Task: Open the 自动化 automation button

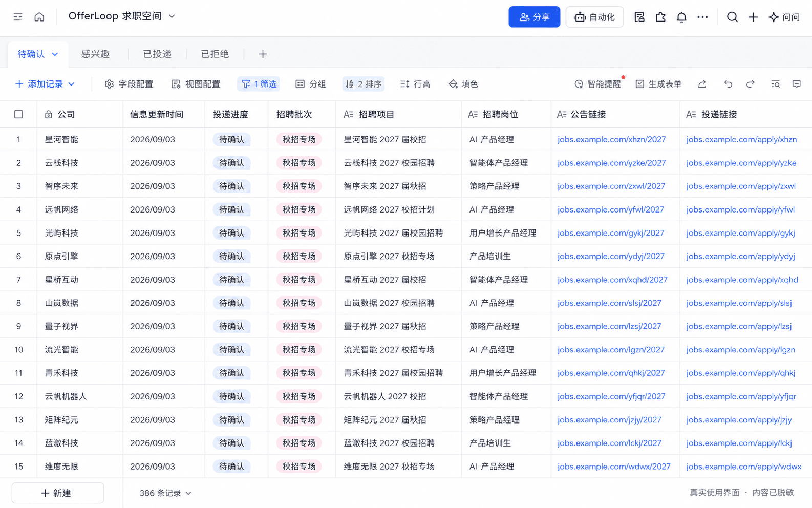Action: (x=594, y=17)
